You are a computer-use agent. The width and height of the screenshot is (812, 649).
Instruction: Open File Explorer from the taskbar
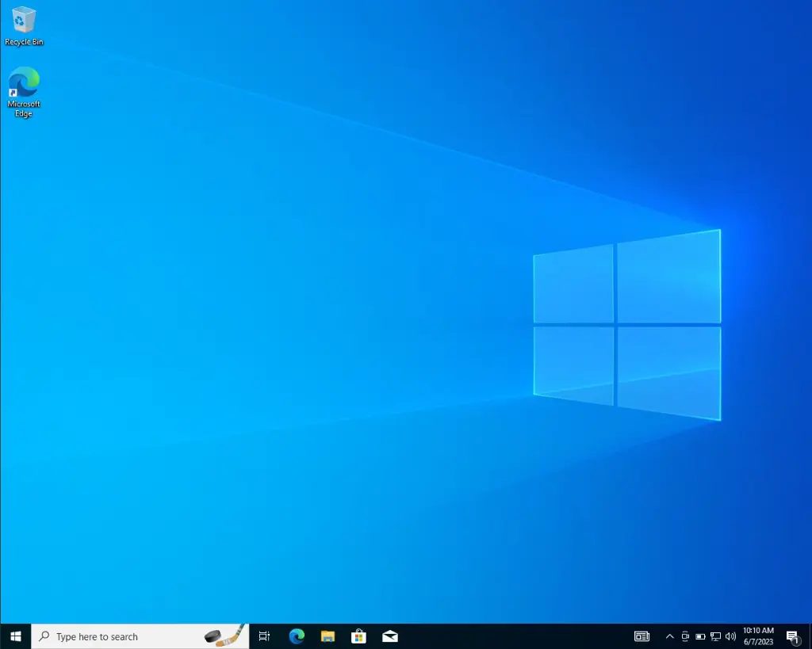click(327, 636)
